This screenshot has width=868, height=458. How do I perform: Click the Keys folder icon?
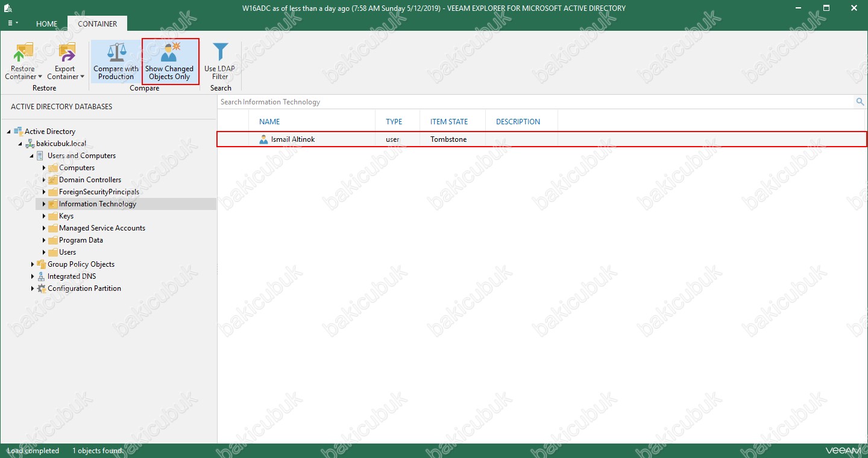[53, 216]
